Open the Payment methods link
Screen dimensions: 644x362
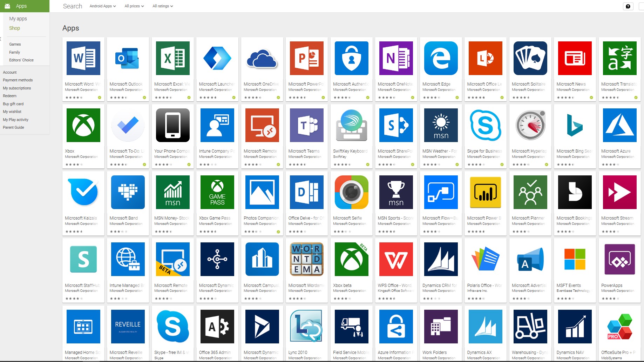[x=18, y=80]
